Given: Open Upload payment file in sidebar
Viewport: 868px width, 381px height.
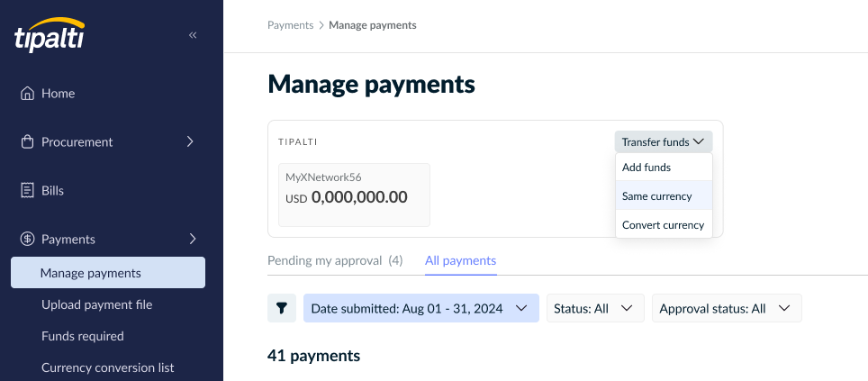Looking at the screenshot, I should click(97, 304).
